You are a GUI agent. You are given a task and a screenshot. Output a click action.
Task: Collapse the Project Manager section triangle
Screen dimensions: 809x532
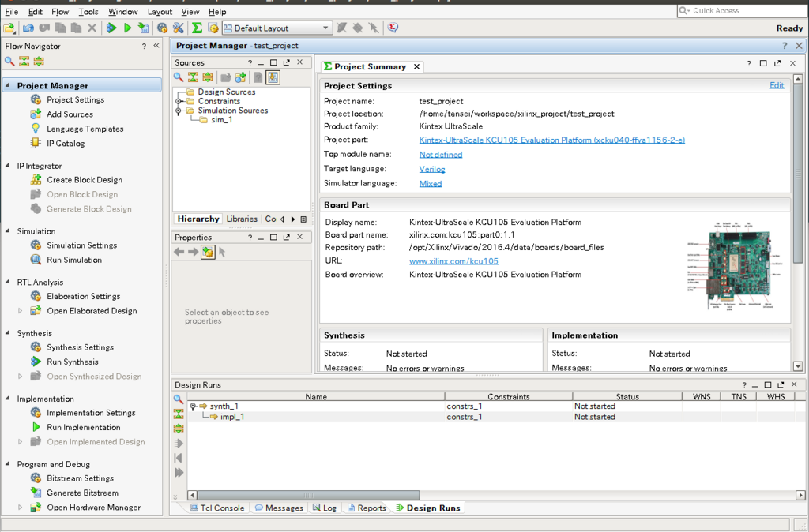8,85
